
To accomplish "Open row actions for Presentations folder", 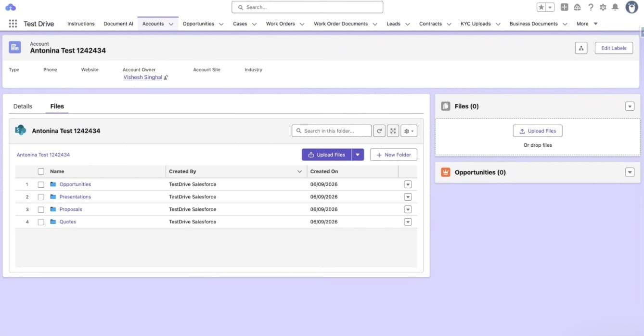I will tap(408, 197).
